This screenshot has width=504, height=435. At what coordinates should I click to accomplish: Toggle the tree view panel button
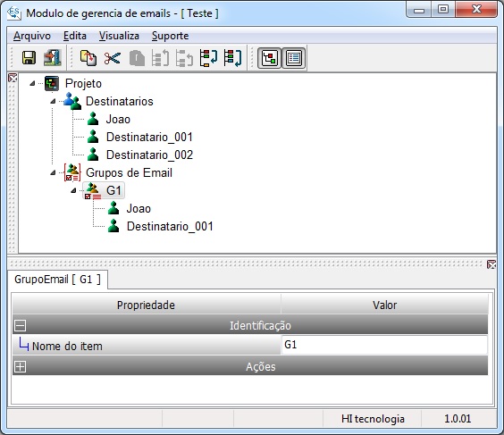269,58
